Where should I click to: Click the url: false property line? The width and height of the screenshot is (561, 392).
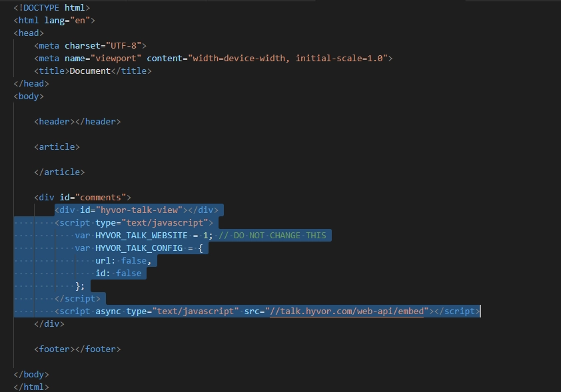123,260
